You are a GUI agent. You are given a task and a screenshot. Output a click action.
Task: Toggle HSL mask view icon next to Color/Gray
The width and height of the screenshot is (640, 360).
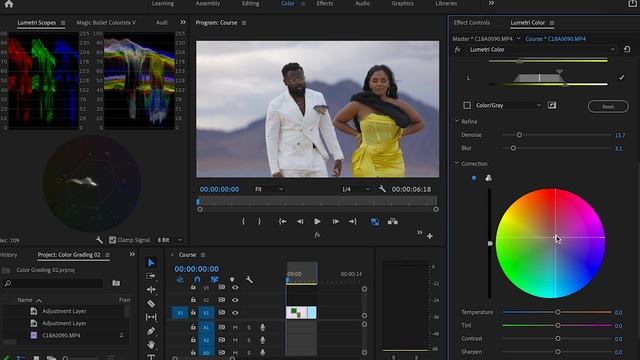[552, 105]
